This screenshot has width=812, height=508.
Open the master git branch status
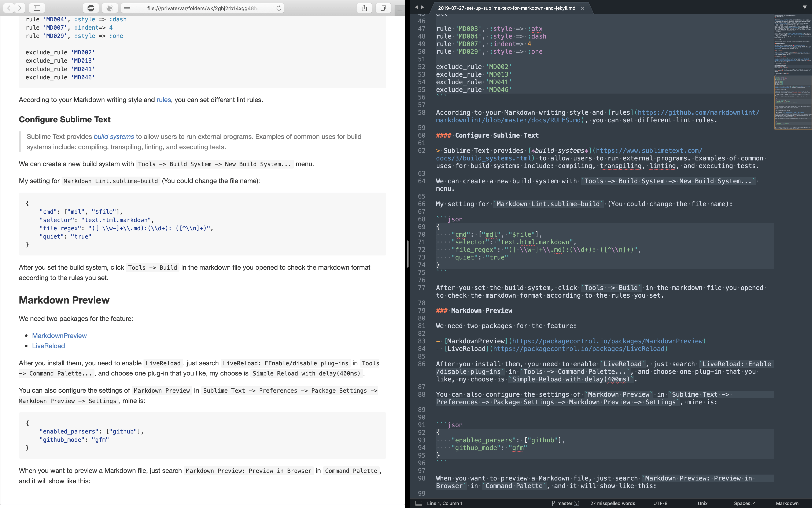click(x=565, y=503)
